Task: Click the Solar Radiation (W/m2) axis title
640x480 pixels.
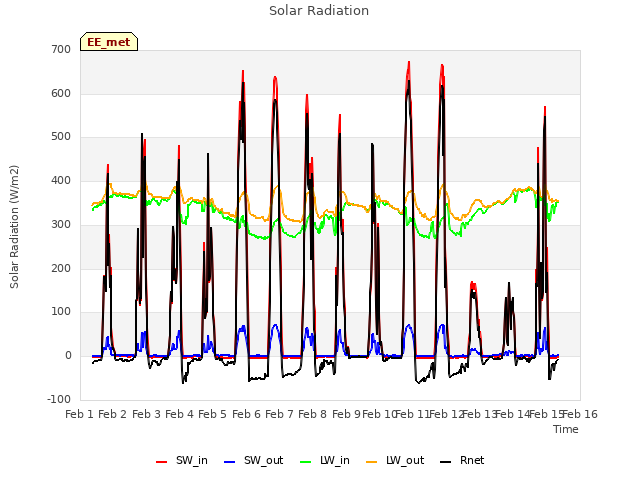Action: pos(14,227)
